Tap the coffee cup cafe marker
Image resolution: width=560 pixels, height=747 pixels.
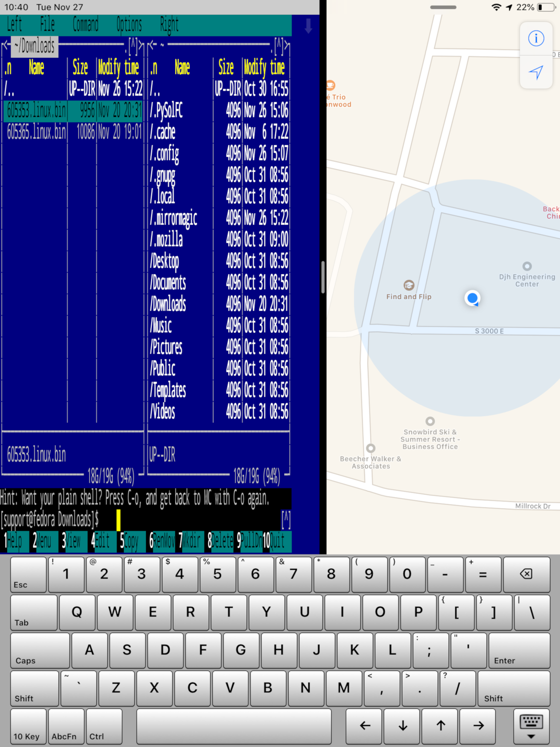(330, 85)
